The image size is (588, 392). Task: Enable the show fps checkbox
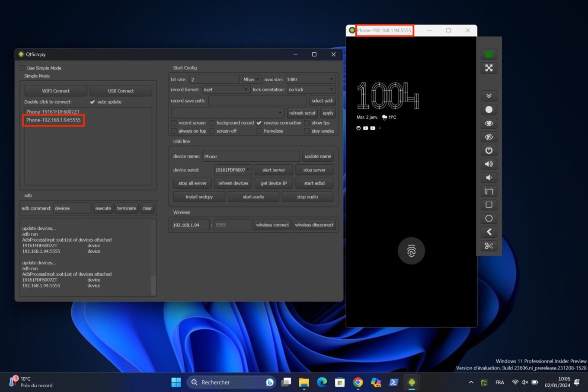point(307,123)
